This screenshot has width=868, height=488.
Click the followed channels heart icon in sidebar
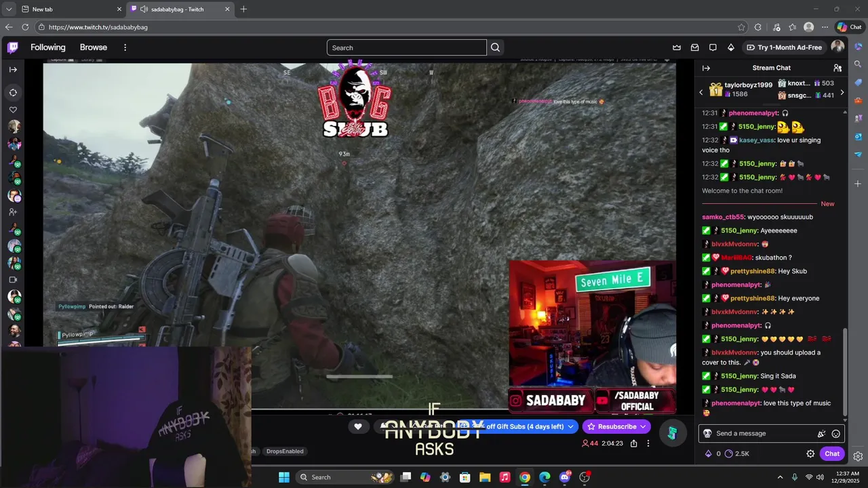13,110
